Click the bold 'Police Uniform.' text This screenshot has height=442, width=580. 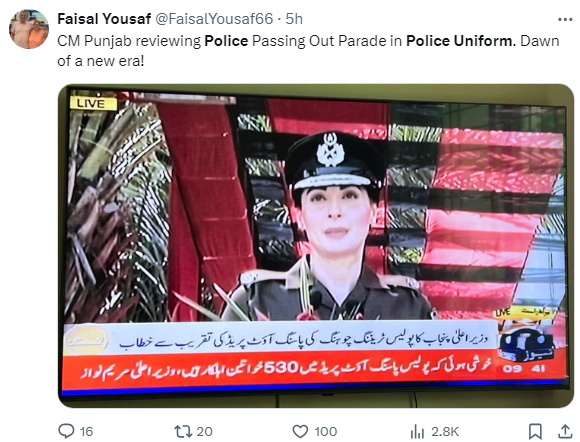pyautogui.click(x=461, y=41)
